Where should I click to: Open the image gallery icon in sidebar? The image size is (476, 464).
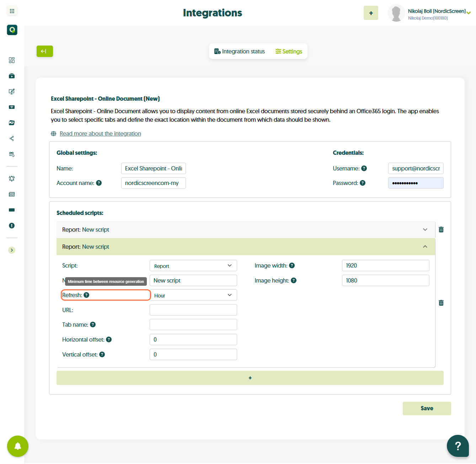(x=12, y=123)
